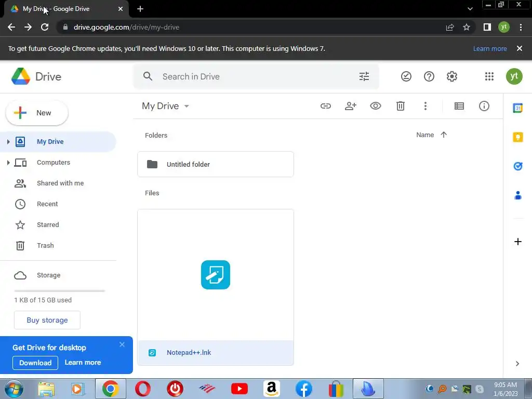Open Google Keep side panel

pyautogui.click(x=517, y=137)
